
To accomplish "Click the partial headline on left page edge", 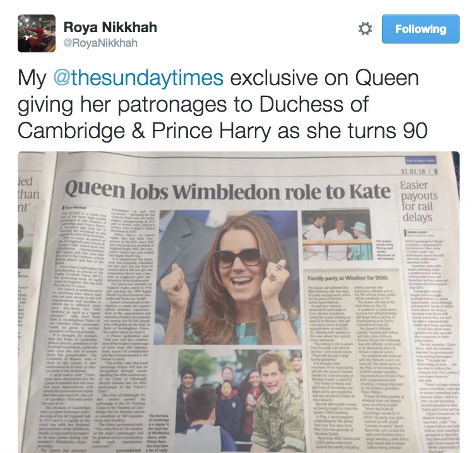I will (28, 194).
